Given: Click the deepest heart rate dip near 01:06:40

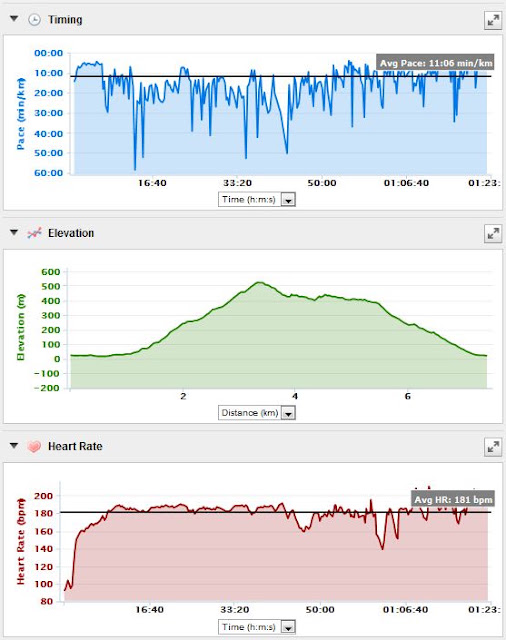Looking at the screenshot, I should click(382, 549).
